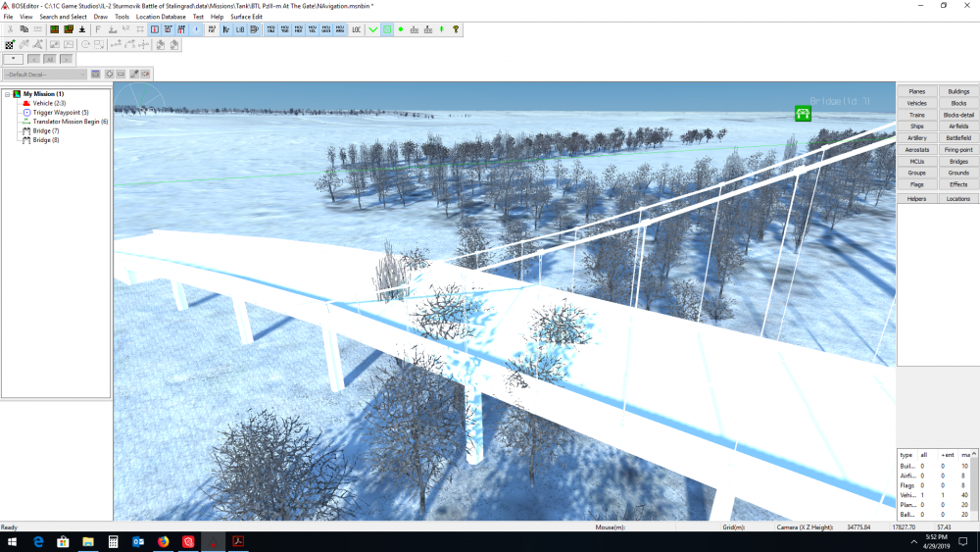
Task: Open the Surface Edit menu
Action: tap(246, 17)
